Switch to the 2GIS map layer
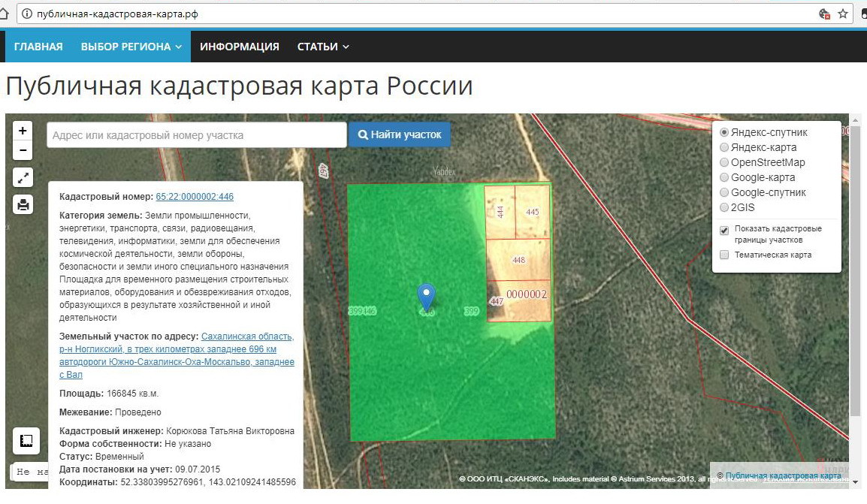 [724, 207]
